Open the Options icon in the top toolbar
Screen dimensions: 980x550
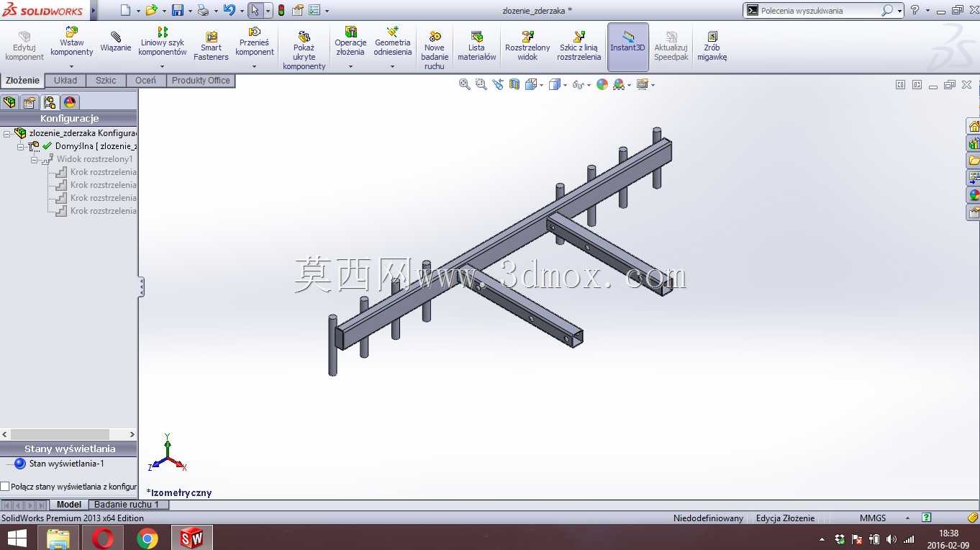[314, 10]
